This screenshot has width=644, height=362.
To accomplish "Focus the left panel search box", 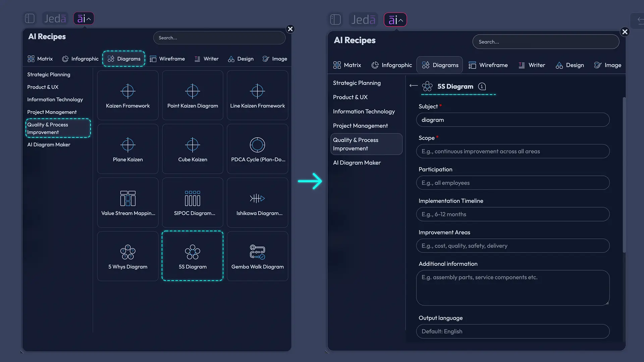I will 219,38.
